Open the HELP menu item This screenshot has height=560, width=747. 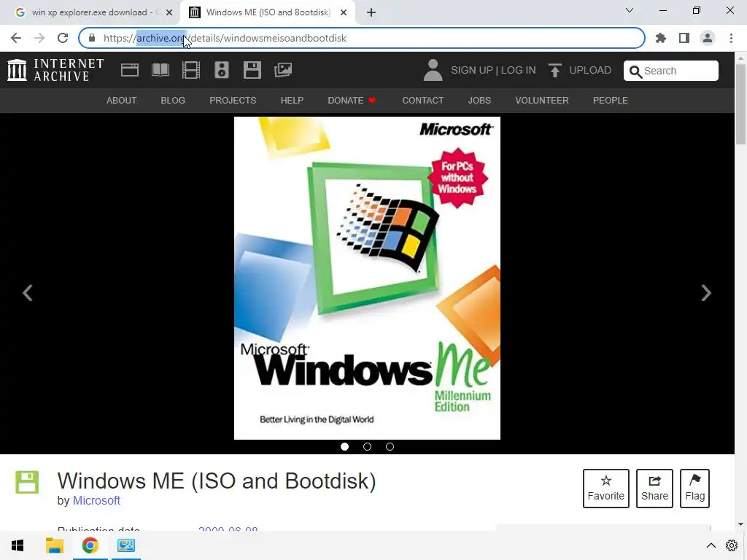(292, 101)
